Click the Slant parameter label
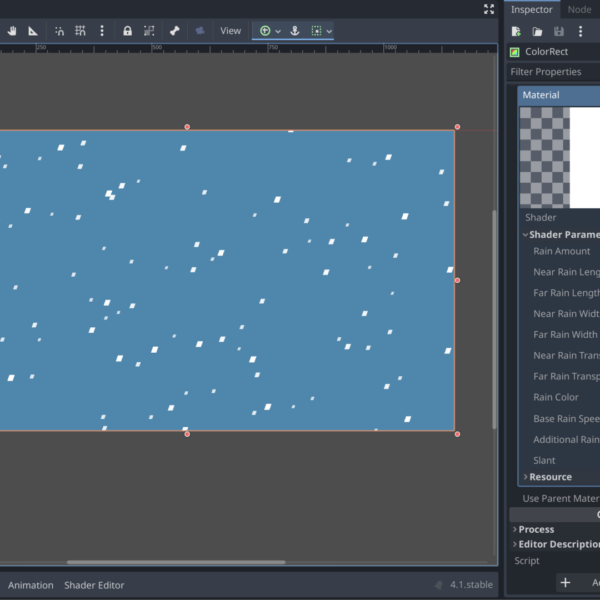Screen dimensions: 600x600 [x=544, y=460]
